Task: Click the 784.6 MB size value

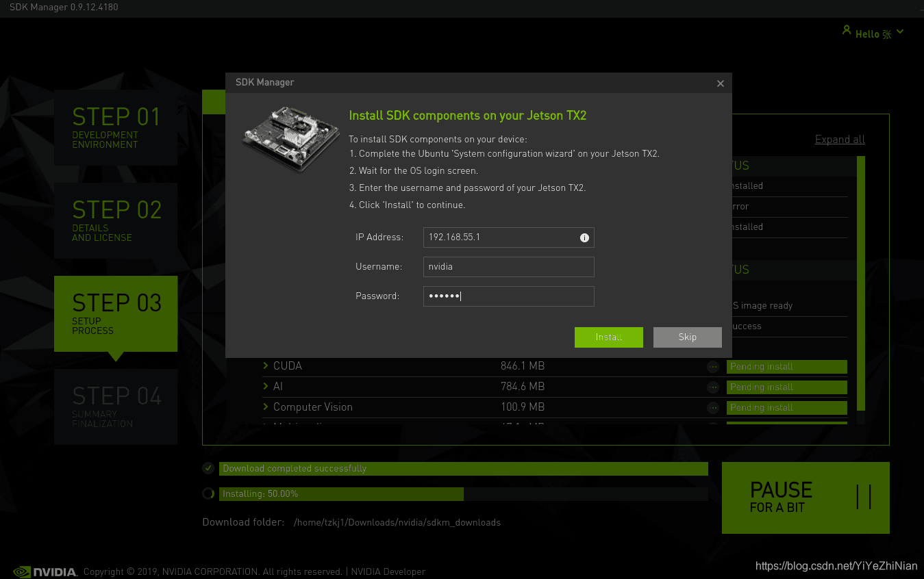Action: click(x=523, y=387)
